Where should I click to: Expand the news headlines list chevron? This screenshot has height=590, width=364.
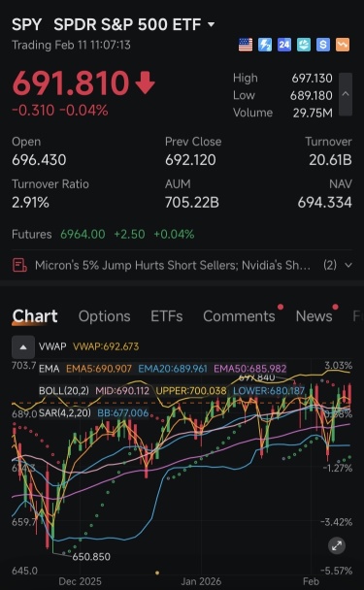pyautogui.click(x=348, y=265)
